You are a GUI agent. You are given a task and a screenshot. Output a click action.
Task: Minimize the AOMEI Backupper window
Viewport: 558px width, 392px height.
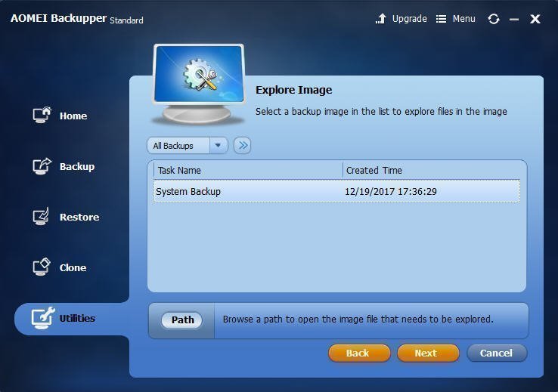514,20
